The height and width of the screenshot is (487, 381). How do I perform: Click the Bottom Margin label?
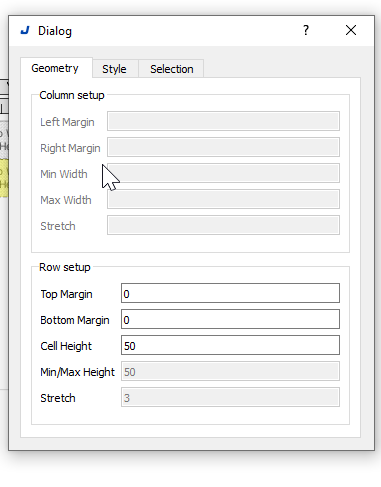(75, 320)
